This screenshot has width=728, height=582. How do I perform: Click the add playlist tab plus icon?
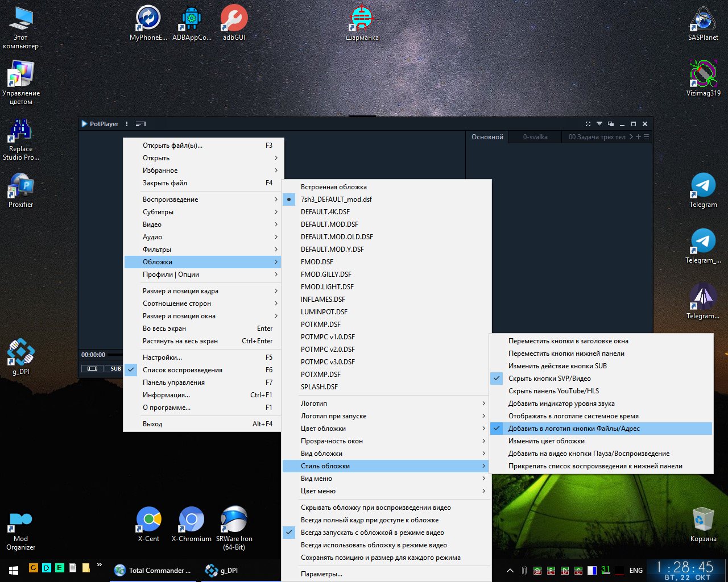point(638,137)
